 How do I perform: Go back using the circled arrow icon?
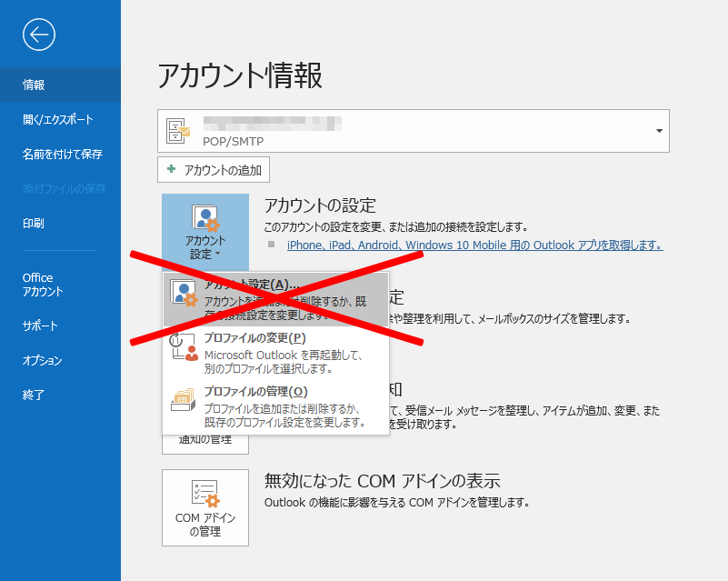[39, 35]
